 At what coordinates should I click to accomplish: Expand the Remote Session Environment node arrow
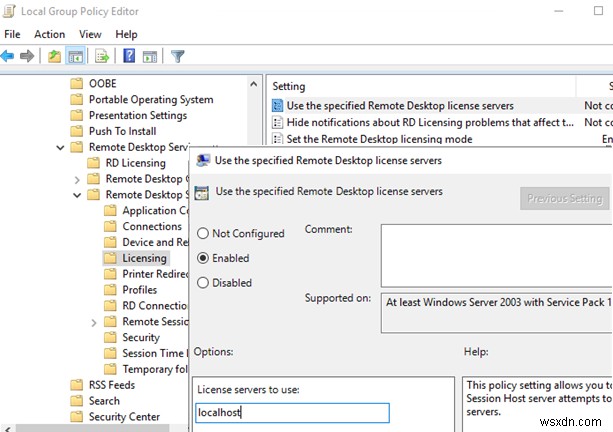(x=94, y=323)
